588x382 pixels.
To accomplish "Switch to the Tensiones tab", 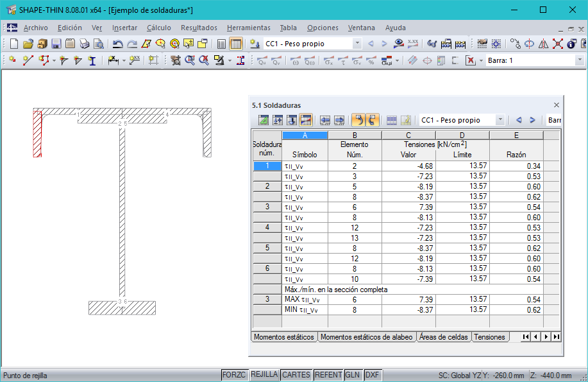I will pyautogui.click(x=489, y=337).
